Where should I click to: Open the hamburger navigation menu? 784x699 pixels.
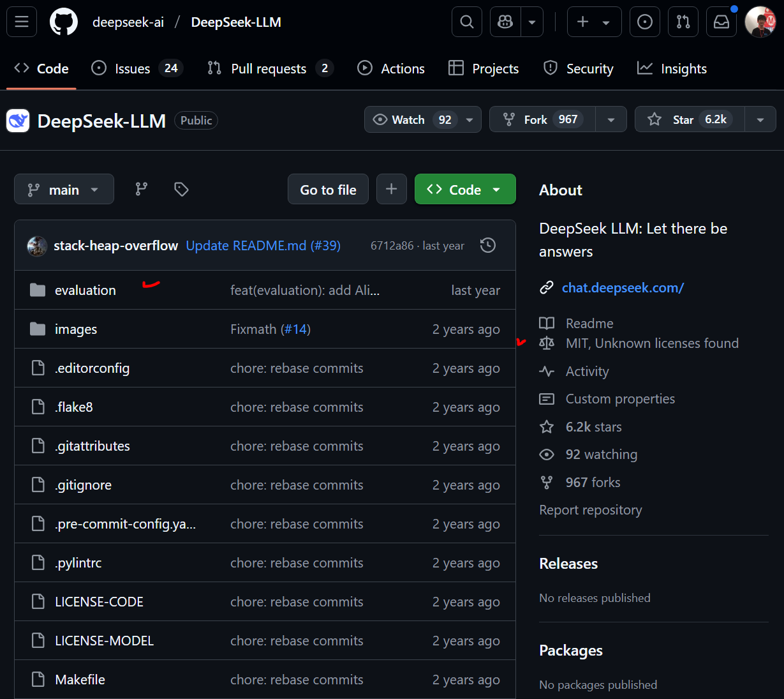[x=22, y=22]
